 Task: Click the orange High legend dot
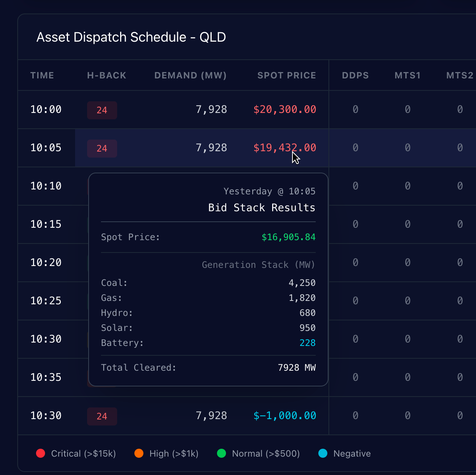pos(139,453)
